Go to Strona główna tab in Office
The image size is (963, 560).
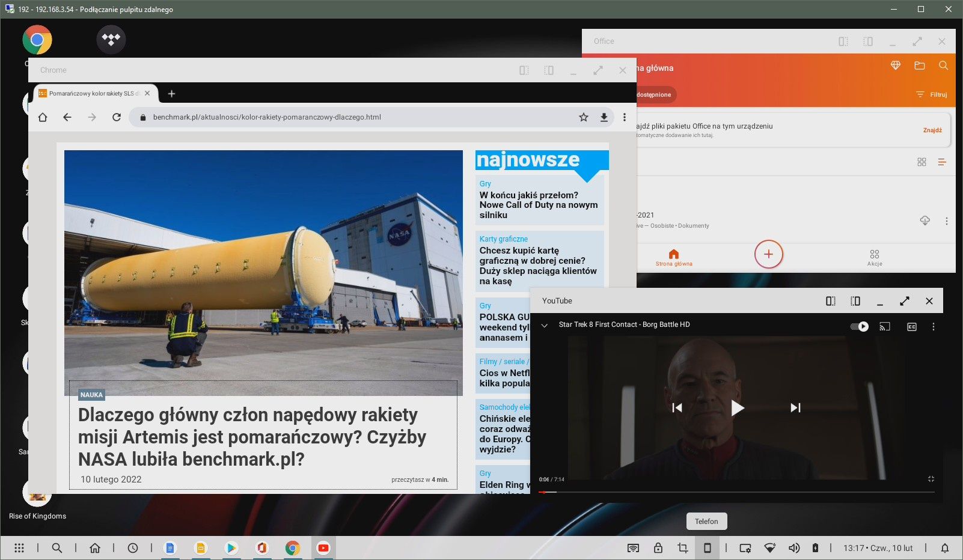point(674,258)
